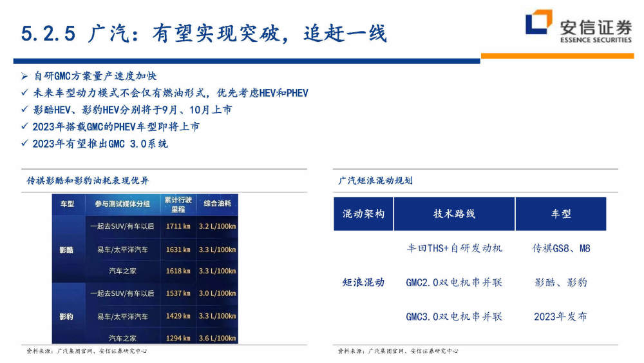Image resolution: width=644 pixels, height=363 pixels.
Task: Click the caption '传祺影酷和影豹油耗表现优异'
Action: (x=88, y=181)
